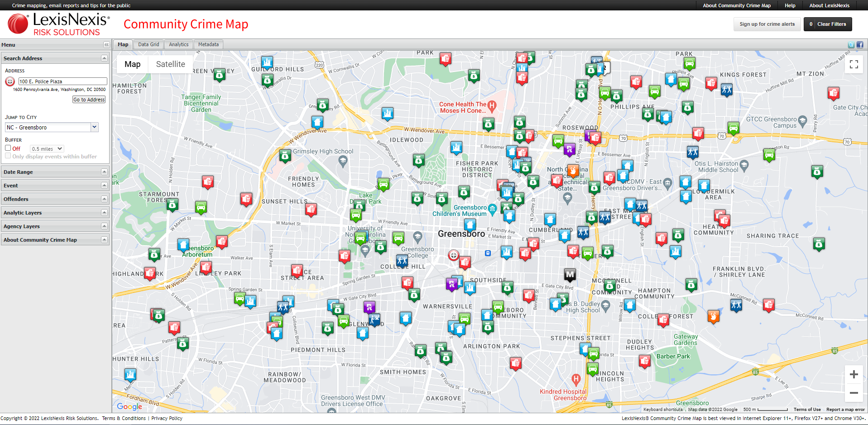Open the Privacy Policy link

click(x=167, y=418)
